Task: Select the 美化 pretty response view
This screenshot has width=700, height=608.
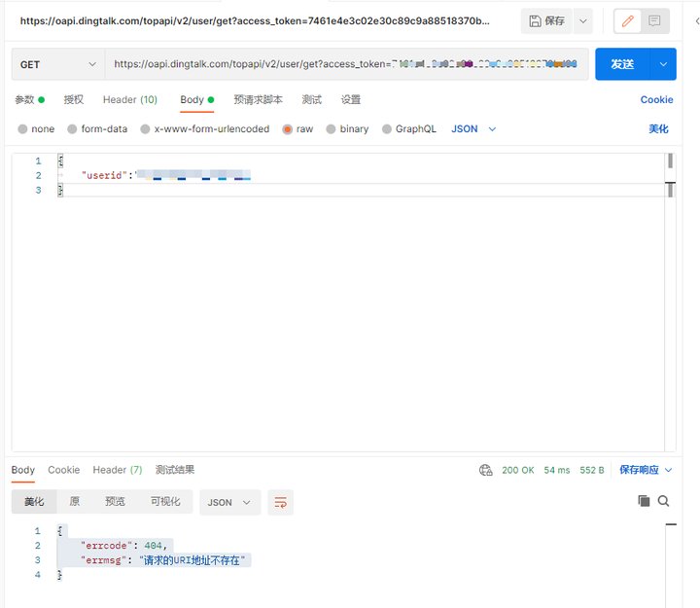Action: pyautogui.click(x=34, y=502)
